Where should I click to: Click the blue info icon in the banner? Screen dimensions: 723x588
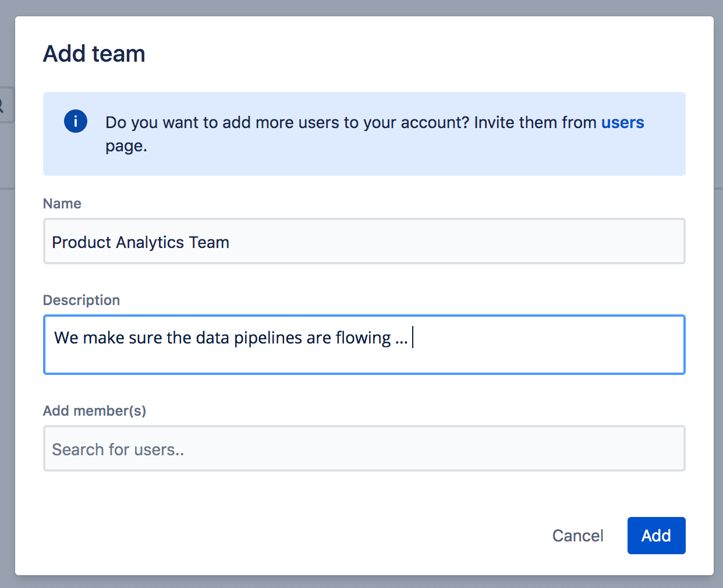(75, 121)
